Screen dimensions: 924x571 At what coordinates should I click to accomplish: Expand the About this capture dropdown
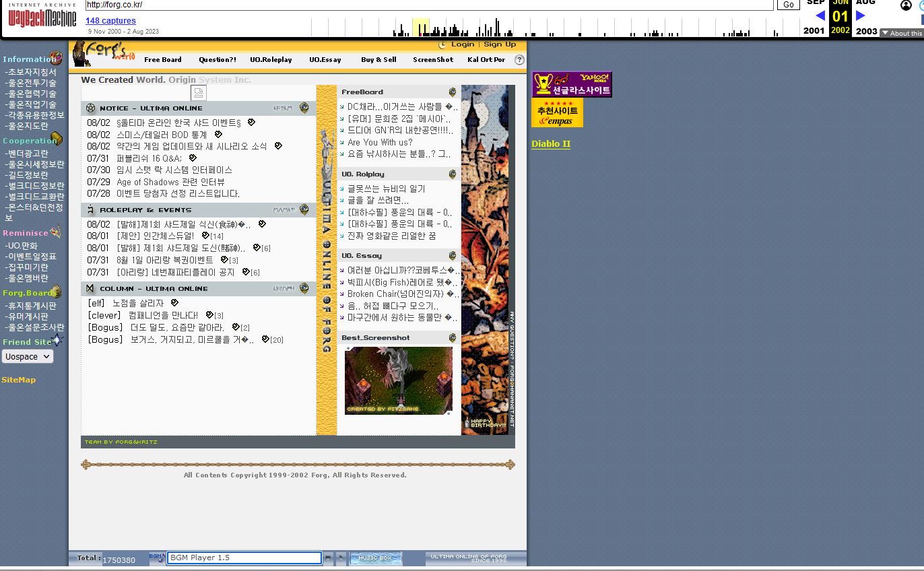pos(902,33)
